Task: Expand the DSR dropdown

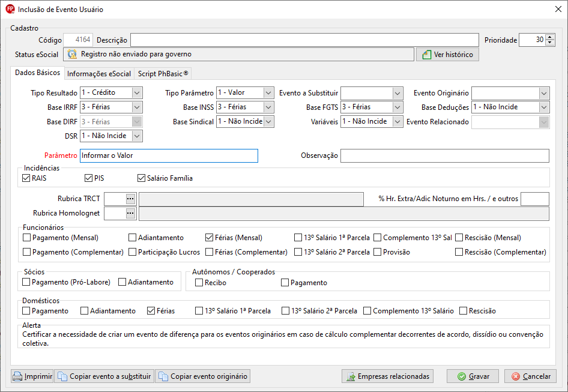Action: 137,136
